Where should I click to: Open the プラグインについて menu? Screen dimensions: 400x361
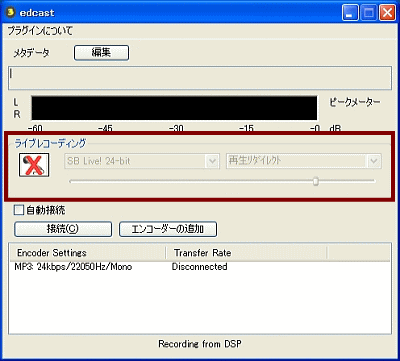tap(40, 31)
